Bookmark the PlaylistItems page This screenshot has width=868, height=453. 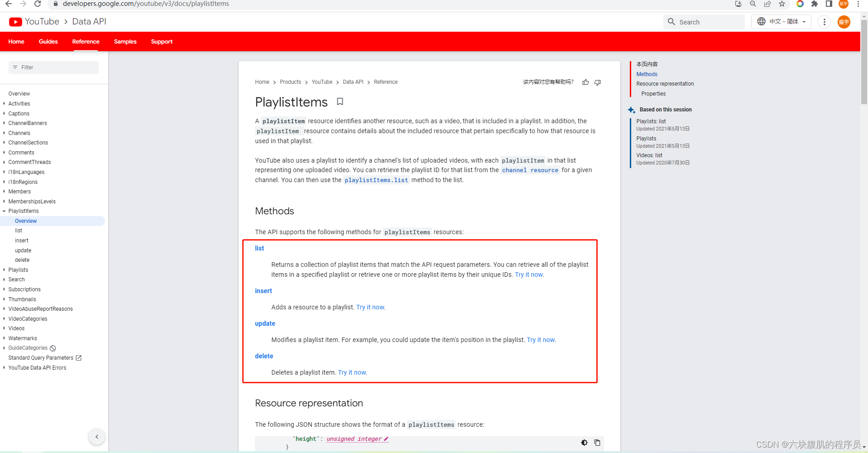(x=340, y=101)
